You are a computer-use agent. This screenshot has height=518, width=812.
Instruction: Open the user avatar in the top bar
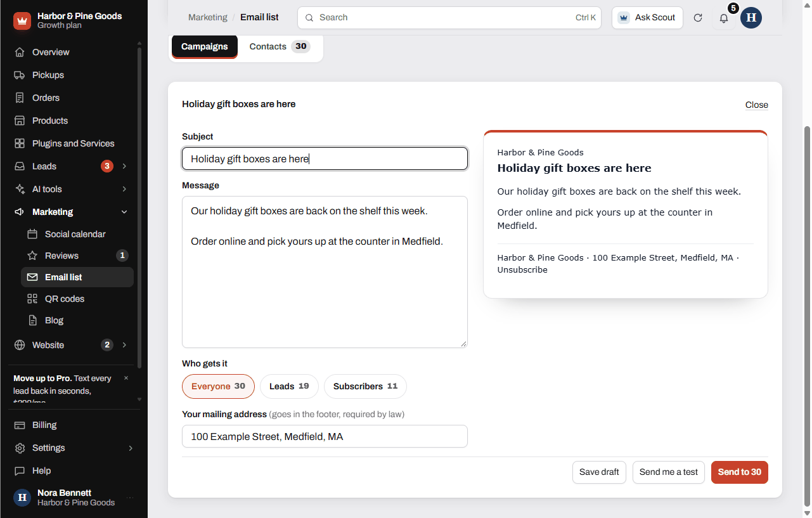click(751, 18)
